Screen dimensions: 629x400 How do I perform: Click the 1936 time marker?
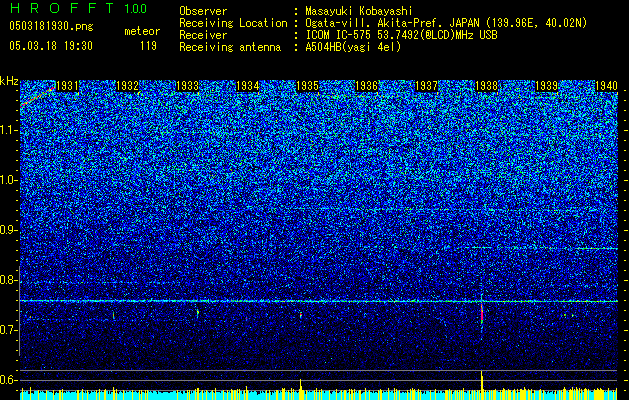click(x=367, y=86)
